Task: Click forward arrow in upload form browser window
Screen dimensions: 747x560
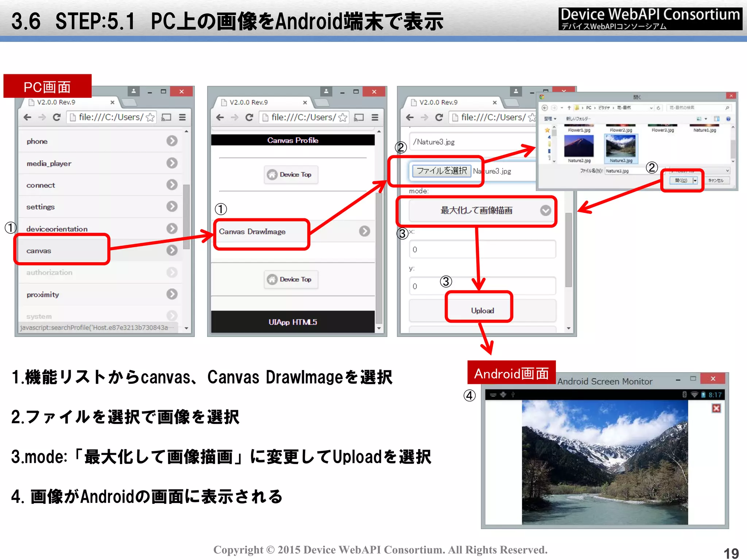Action: click(424, 117)
